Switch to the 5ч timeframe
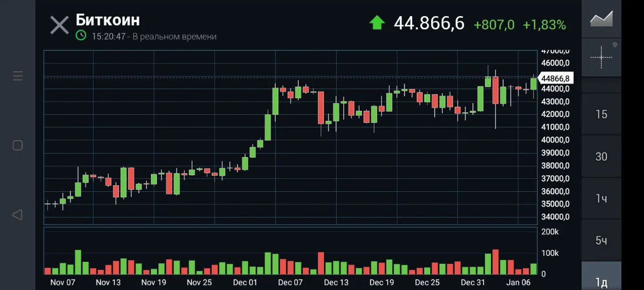The image size is (644, 290). [x=601, y=241]
